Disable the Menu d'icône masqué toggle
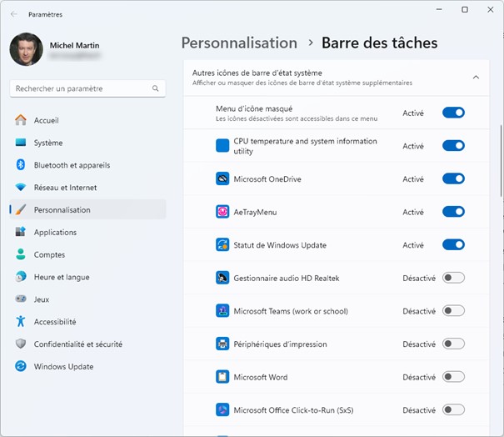 453,113
